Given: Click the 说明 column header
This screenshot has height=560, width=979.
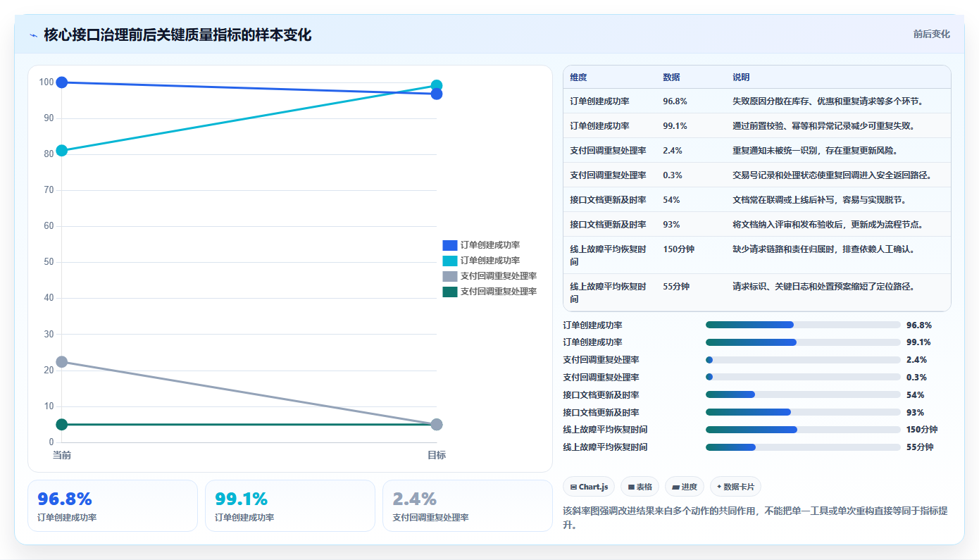Looking at the screenshot, I should click(742, 77).
